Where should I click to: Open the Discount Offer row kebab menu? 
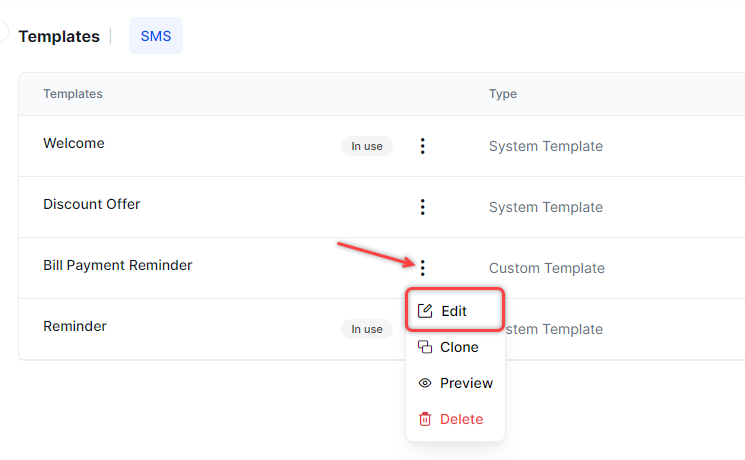[x=423, y=207]
